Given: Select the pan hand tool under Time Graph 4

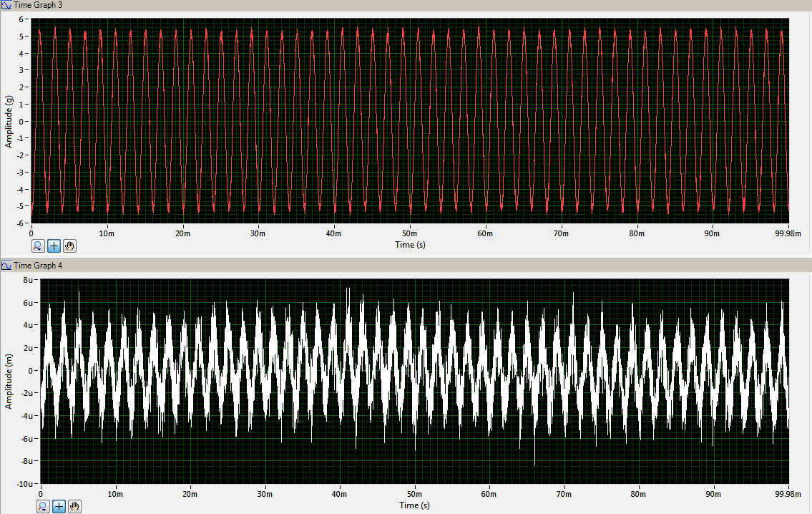Looking at the screenshot, I should (x=74, y=506).
